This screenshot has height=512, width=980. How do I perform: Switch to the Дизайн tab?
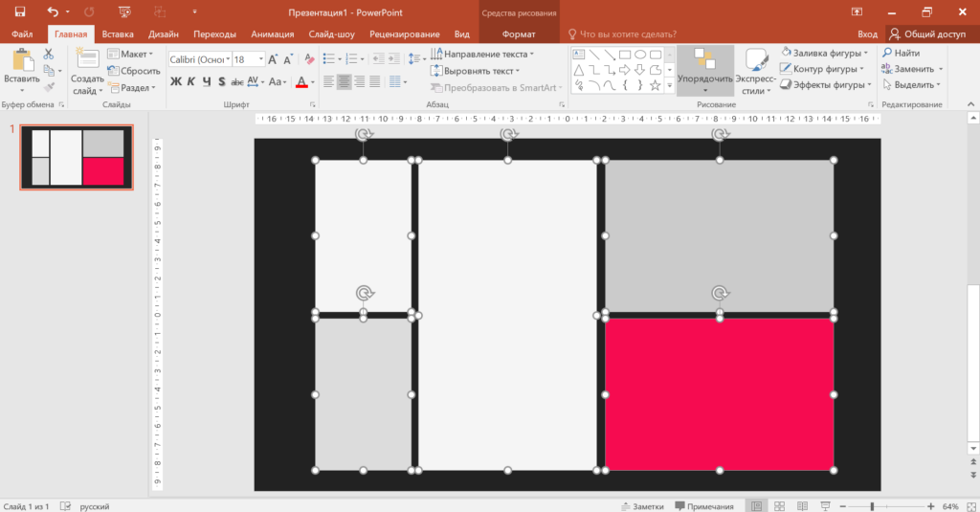163,33
